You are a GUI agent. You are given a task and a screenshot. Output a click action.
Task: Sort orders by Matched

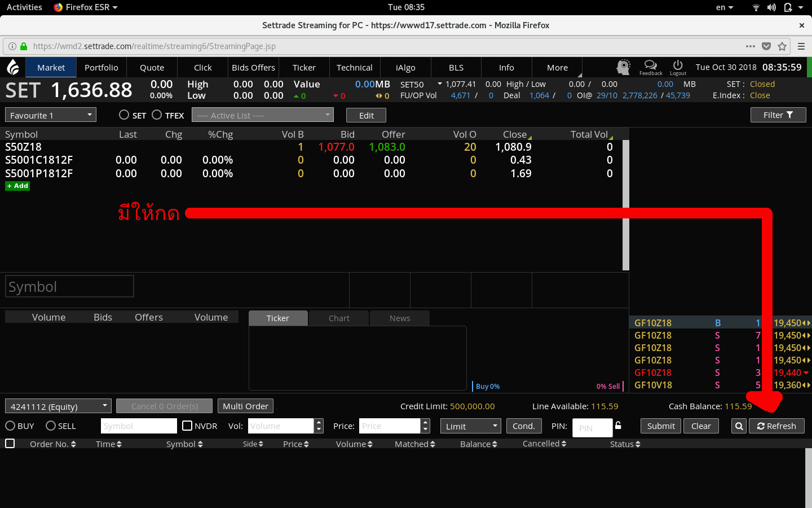[x=415, y=444]
